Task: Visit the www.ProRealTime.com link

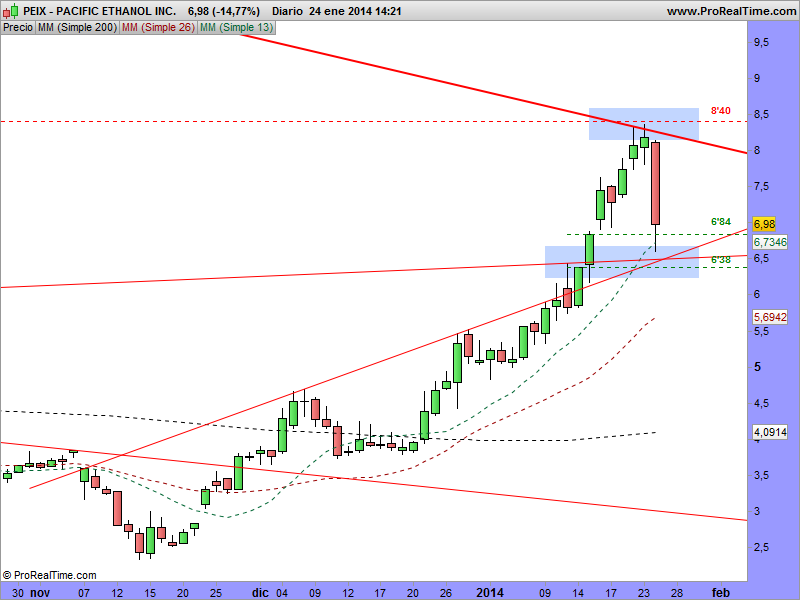Action: (731, 11)
